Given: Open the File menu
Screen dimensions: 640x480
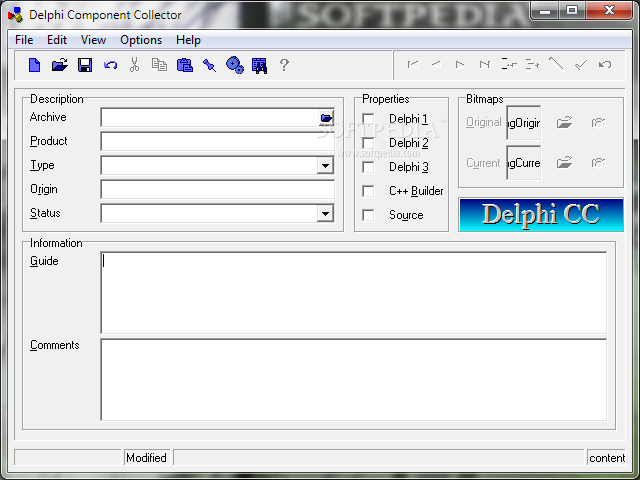Looking at the screenshot, I should tap(24, 40).
